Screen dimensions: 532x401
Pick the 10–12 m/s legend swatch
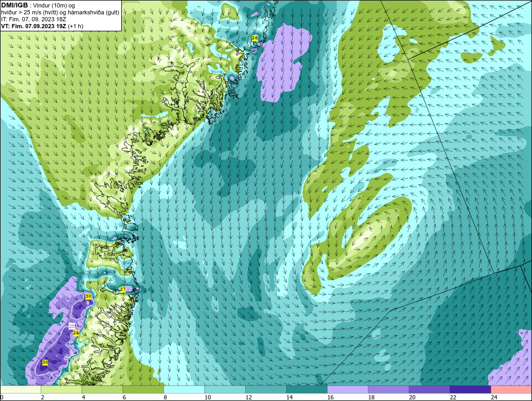225,389
